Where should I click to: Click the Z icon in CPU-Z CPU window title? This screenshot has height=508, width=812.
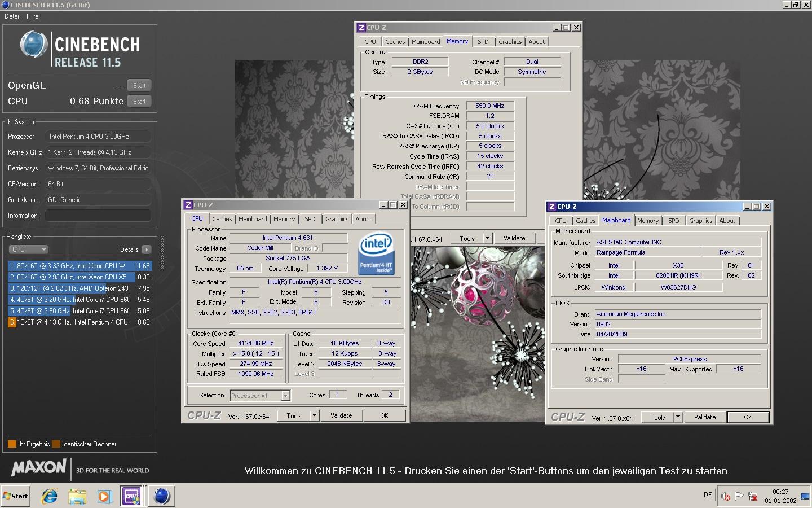click(x=188, y=205)
